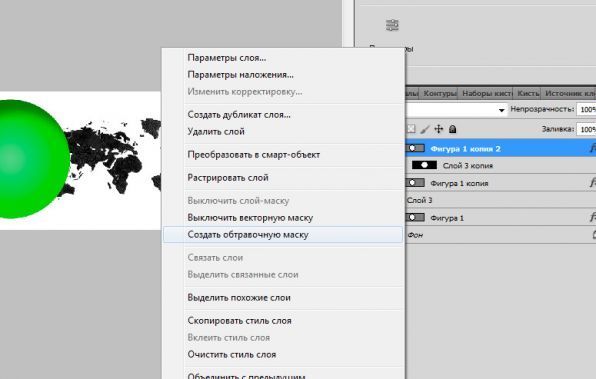
Task: Click Выделить связанные слои entry
Action: pos(243,274)
